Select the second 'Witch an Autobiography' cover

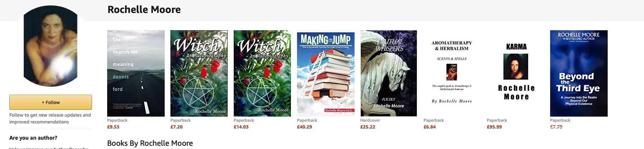(x=262, y=73)
